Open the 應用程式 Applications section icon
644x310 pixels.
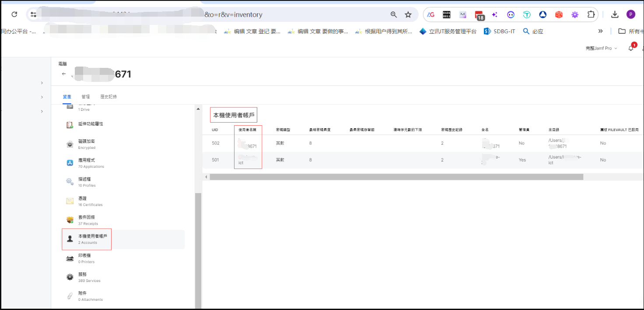70,163
